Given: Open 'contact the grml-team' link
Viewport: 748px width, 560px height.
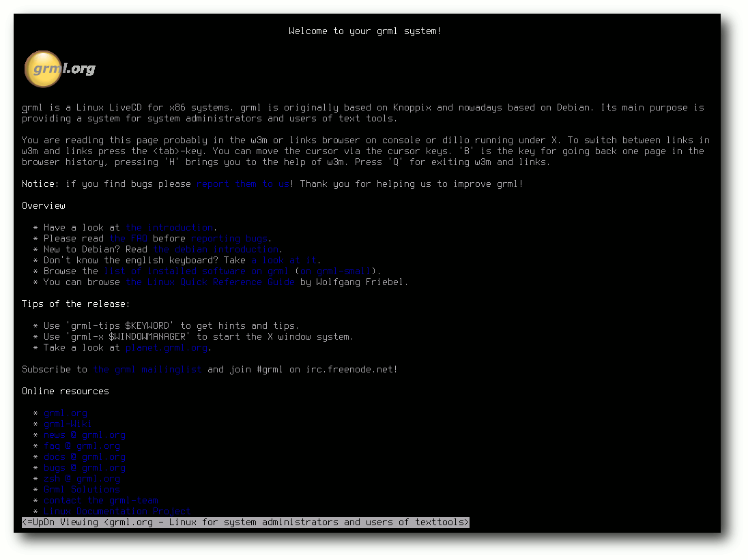Looking at the screenshot, I should pyautogui.click(x=100, y=501).
